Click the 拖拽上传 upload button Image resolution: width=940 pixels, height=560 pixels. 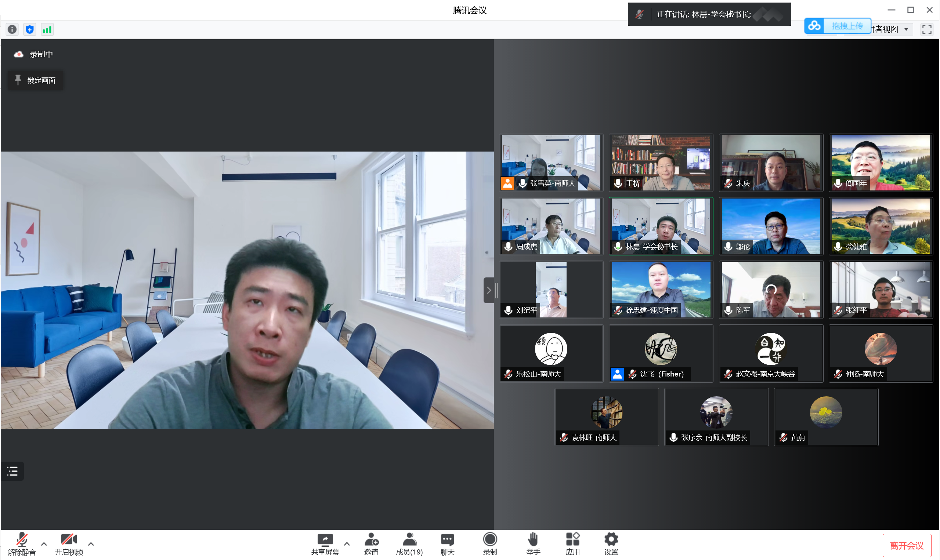click(847, 26)
